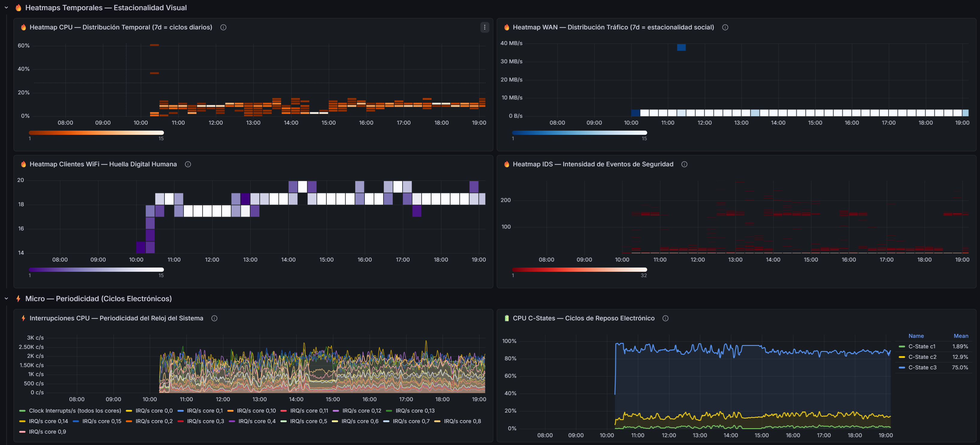This screenshot has height=445, width=980.
Task: Open CPU C-States Ciclos de Reposo title
Action: point(584,318)
